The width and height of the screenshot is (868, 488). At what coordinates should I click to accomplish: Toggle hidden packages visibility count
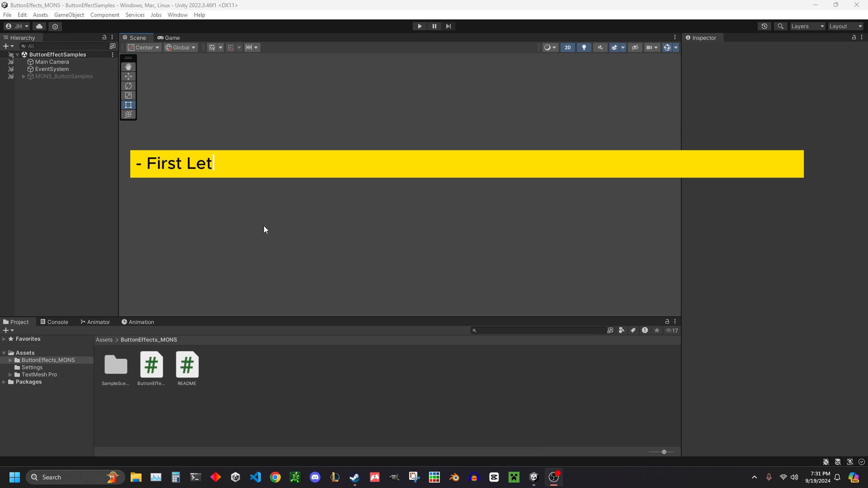(672, 330)
